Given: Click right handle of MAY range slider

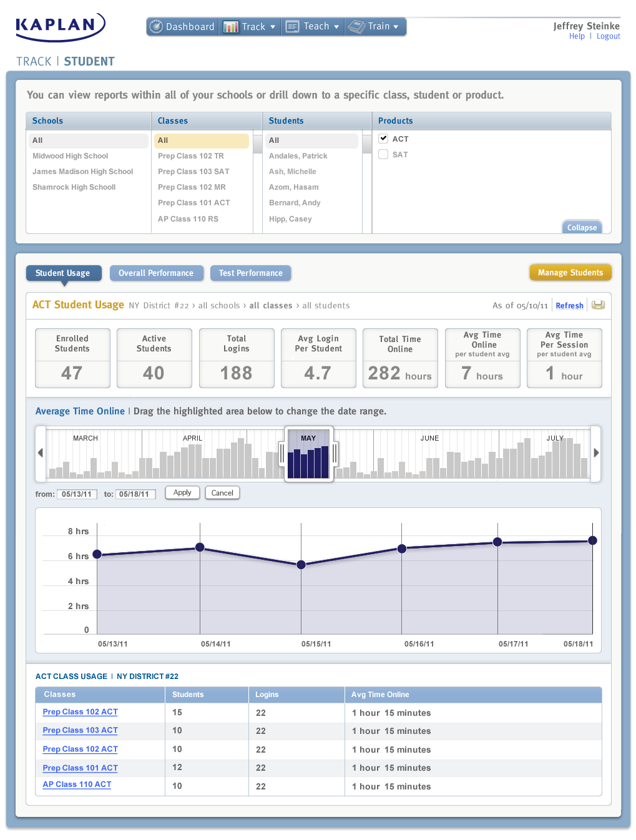Looking at the screenshot, I should [335, 452].
